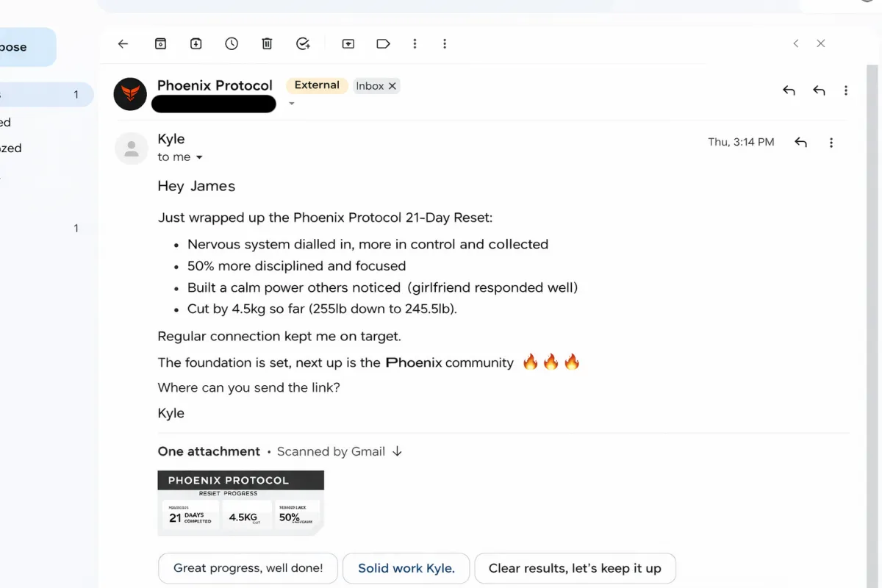Open the Phoenix Protocol attachment thumbnail

(240, 503)
